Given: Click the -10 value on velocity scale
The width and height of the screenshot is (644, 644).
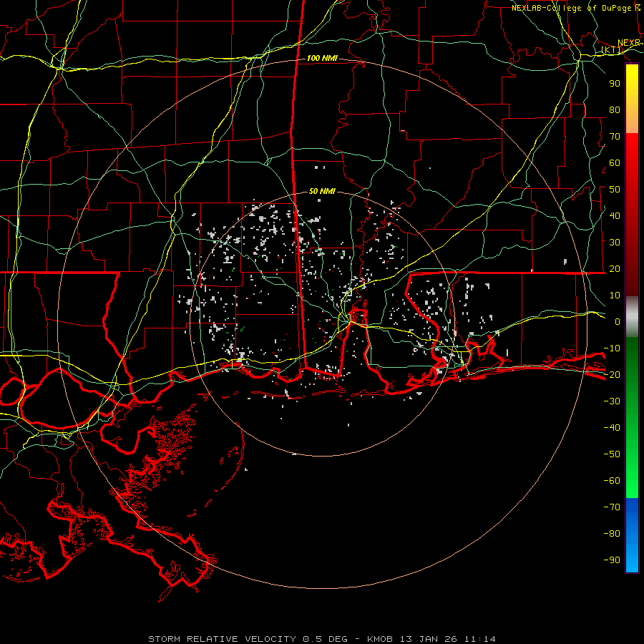Looking at the screenshot, I should click(x=612, y=348).
